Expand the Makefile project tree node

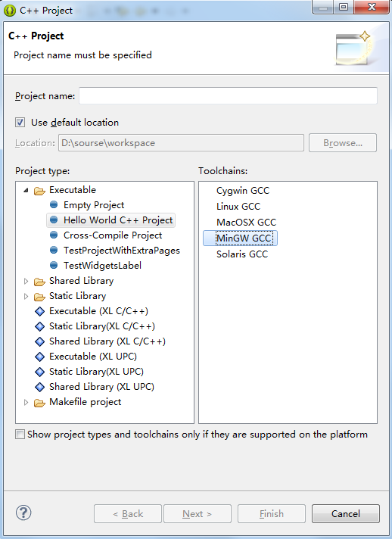(26, 402)
